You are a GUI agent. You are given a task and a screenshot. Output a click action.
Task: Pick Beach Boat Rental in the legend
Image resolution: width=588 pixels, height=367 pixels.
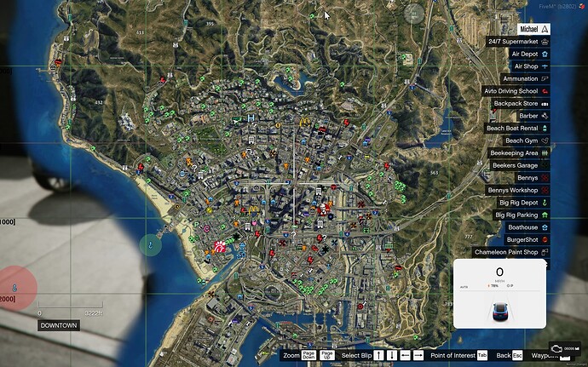(517, 128)
